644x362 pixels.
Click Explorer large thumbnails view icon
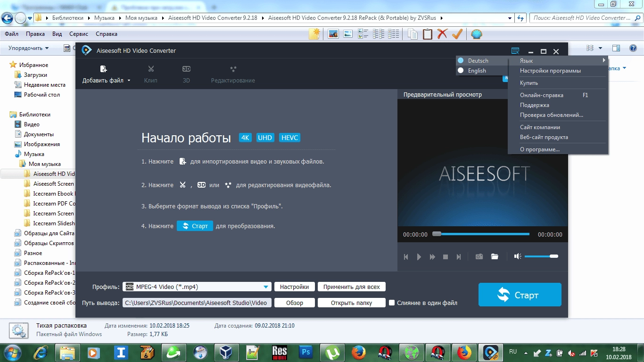(333, 34)
